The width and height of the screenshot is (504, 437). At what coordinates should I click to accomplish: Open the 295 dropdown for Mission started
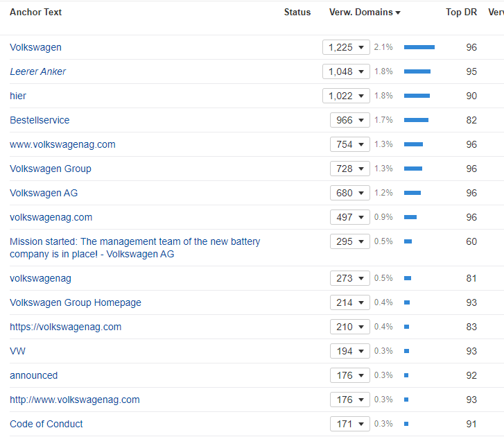coord(350,241)
